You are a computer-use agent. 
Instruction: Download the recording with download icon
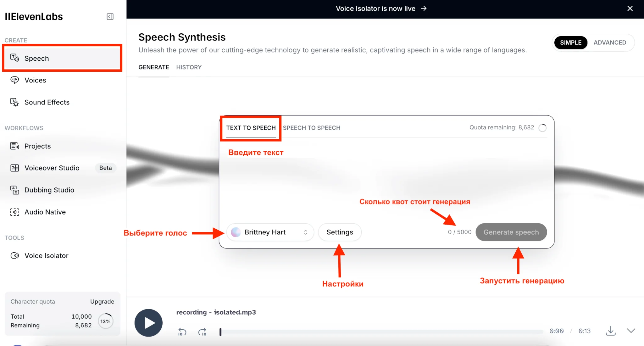pos(610,331)
